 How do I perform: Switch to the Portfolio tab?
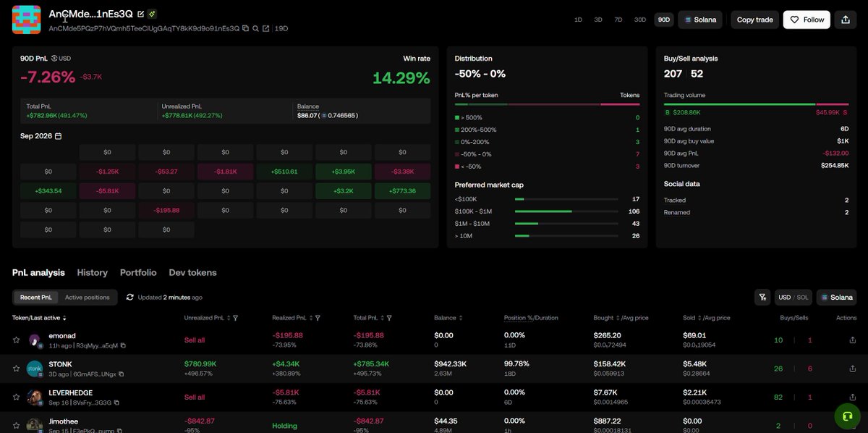138,272
